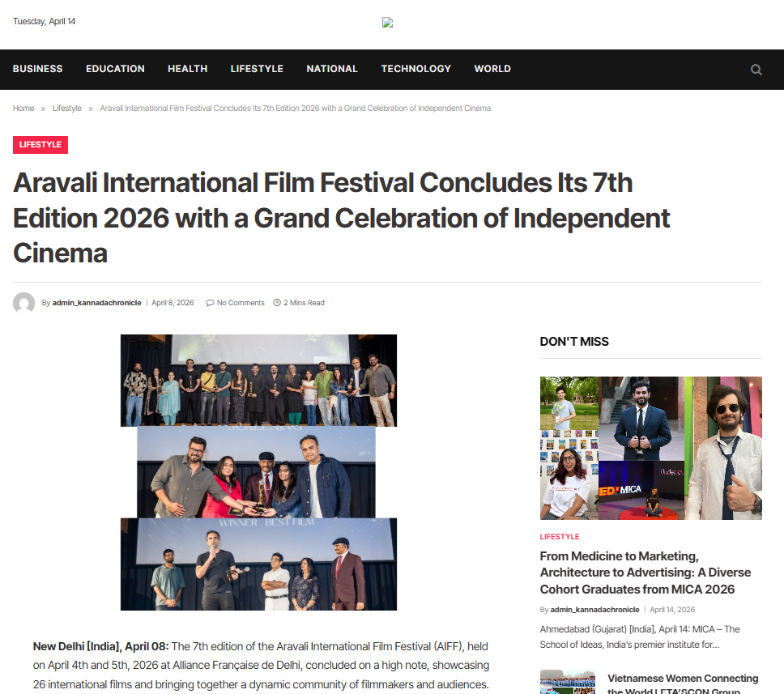Click the site logo image in header
Viewport: 784px width, 694px height.
point(388,23)
